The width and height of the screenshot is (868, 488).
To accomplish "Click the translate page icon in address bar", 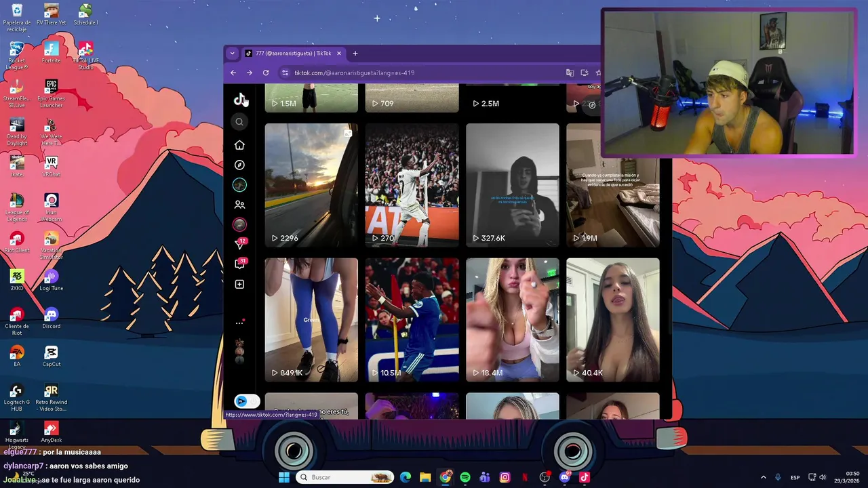I will pyautogui.click(x=570, y=73).
